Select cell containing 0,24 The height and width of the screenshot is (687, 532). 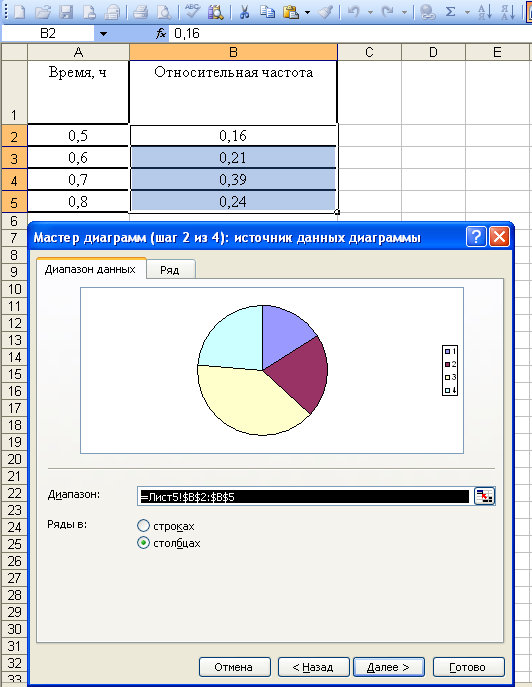(x=233, y=202)
